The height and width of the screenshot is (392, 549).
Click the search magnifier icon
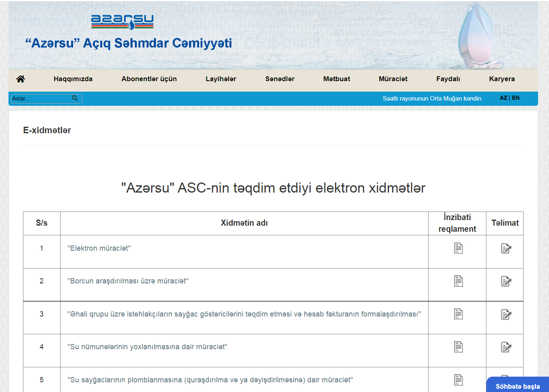pos(75,98)
